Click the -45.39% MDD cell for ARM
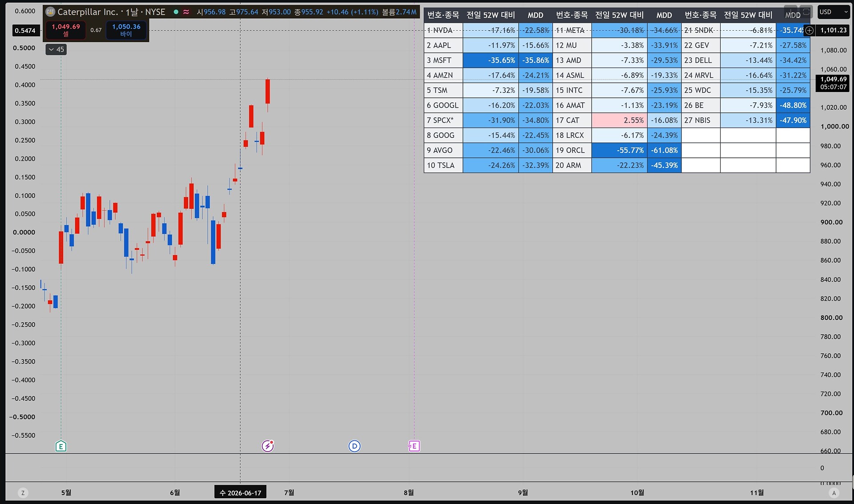The height and width of the screenshot is (504, 854). [x=664, y=165]
